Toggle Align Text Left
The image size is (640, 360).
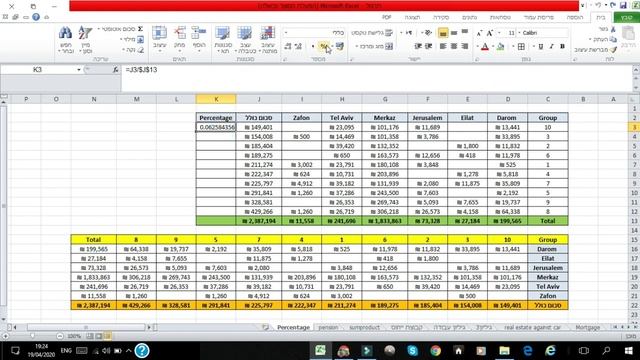[x=443, y=47]
